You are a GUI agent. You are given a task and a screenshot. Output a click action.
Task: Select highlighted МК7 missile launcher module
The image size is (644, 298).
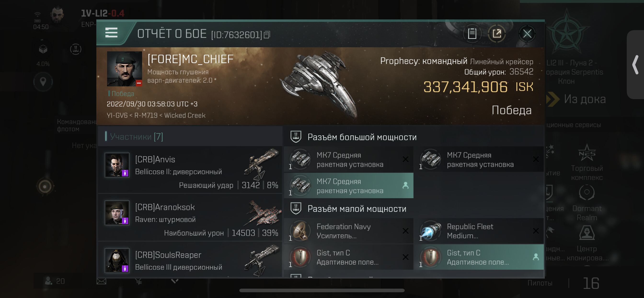[x=349, y=185]
